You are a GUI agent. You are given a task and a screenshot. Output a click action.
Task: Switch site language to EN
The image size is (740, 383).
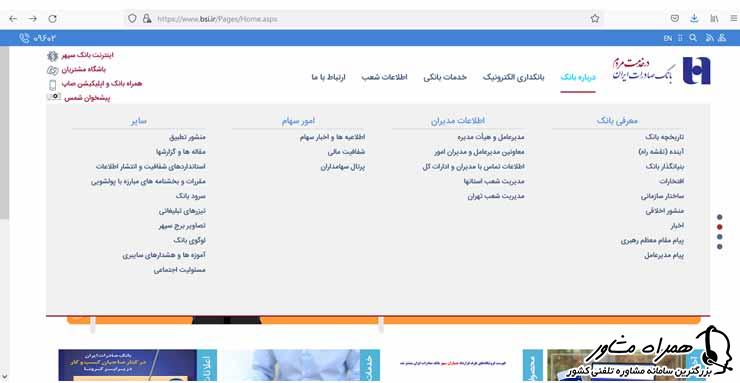[x=667, y=39]
